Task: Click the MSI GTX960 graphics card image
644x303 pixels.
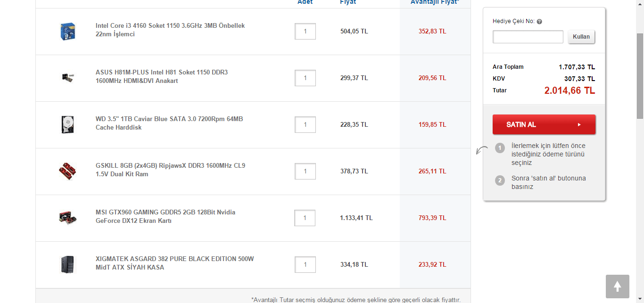Action: 68,218
